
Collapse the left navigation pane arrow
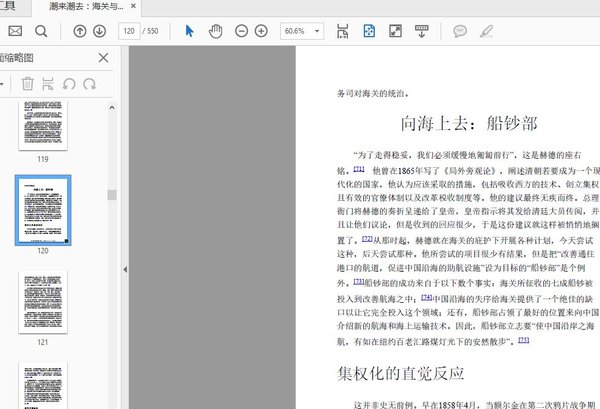tap(124, 270)
